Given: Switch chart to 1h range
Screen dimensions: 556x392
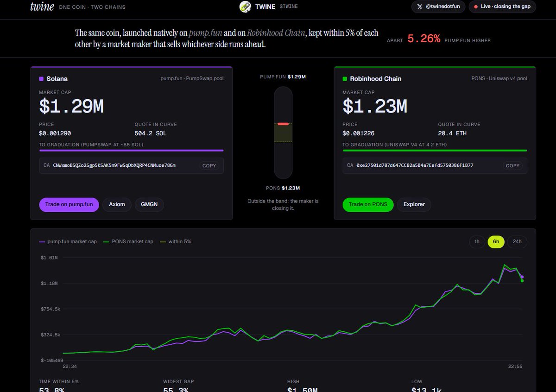Looking at the screenshot, I should pyautogui.click(x=477, y=241).
